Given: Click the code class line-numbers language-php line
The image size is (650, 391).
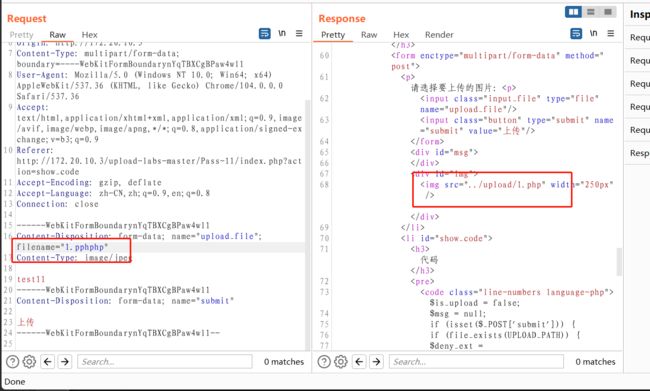Looking at the screenshot, I should (x=517, y=292).
